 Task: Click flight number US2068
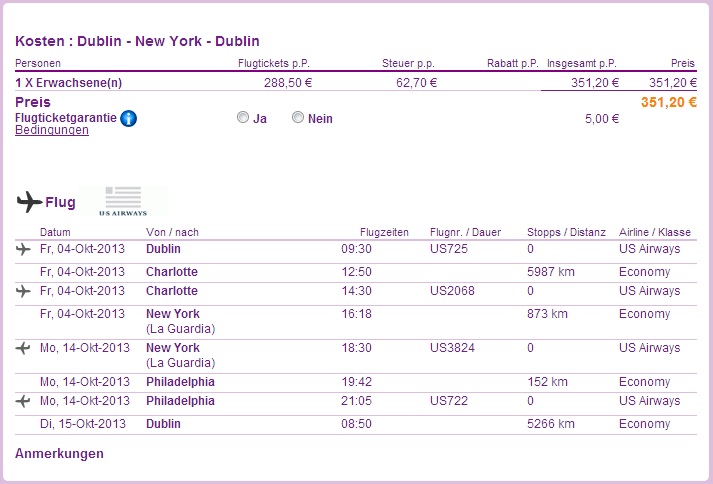(452, 291)
